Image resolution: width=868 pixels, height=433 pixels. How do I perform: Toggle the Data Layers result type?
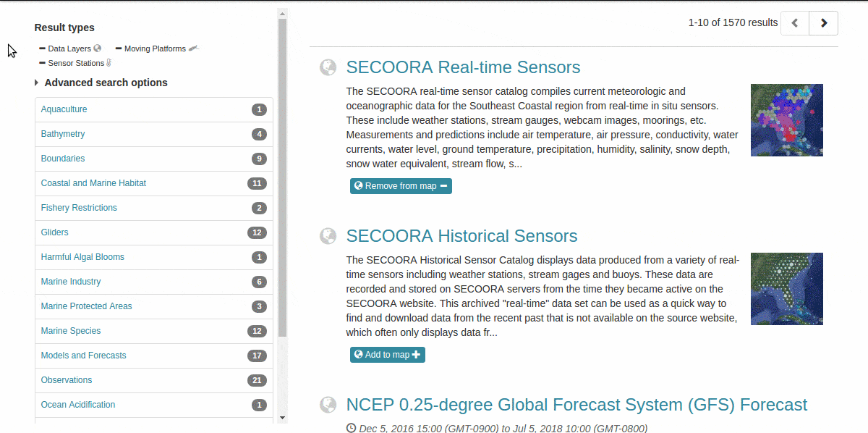[x=69, y=49]
